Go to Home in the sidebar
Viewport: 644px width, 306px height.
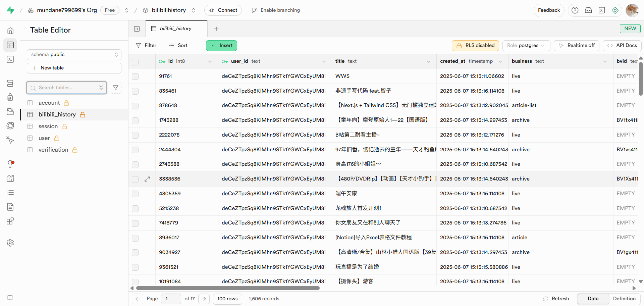10,31
